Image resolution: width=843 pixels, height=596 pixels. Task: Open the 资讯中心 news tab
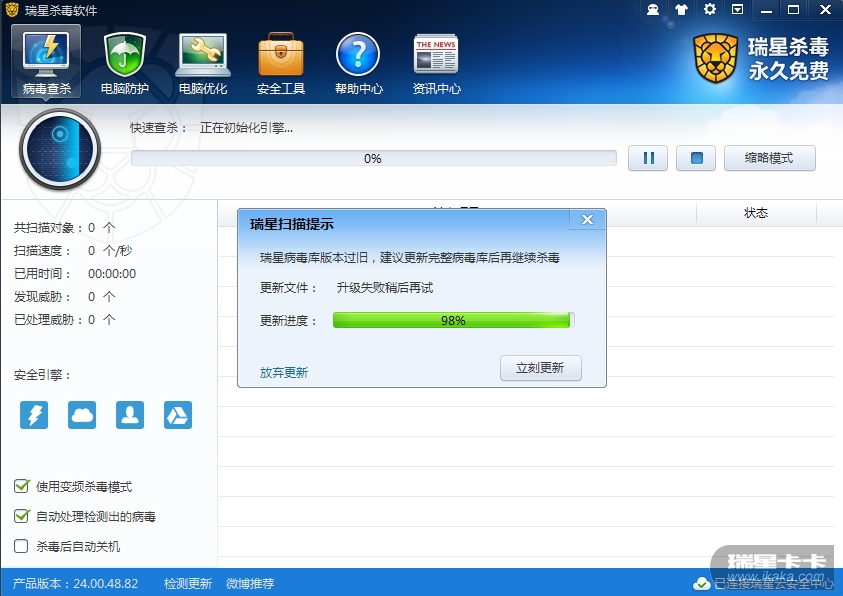tap(436, 63)
